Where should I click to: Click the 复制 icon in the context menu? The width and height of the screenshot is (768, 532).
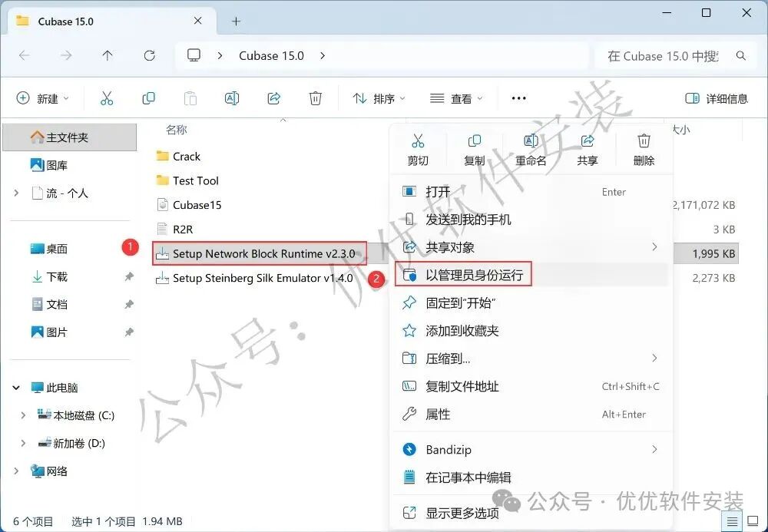click(x=474, y=141)
